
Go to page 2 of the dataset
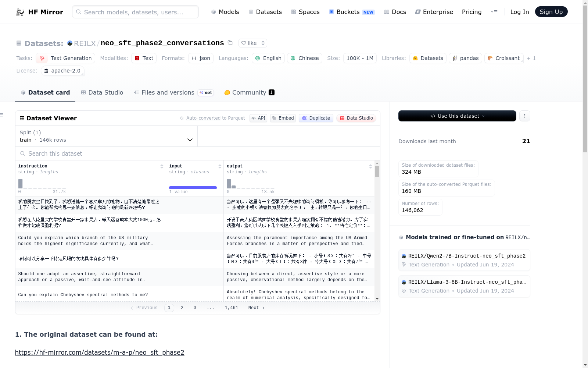click(x=182, y=308)
